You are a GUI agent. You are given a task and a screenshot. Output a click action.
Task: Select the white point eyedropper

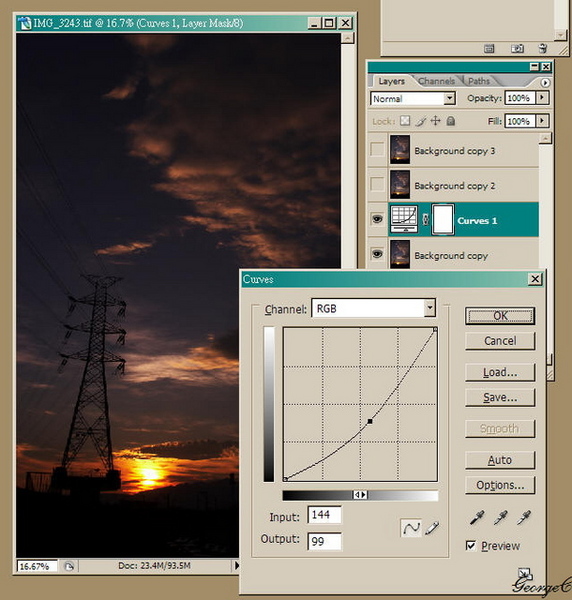(x=524, y=517)
